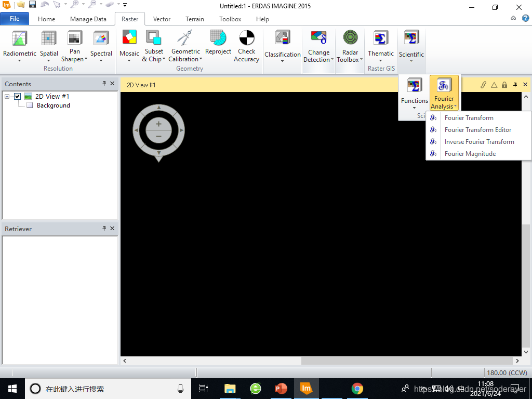
Task: Expand the Thematic dropdown arrow
Action: pyautogui.click(x=381, y=61)
